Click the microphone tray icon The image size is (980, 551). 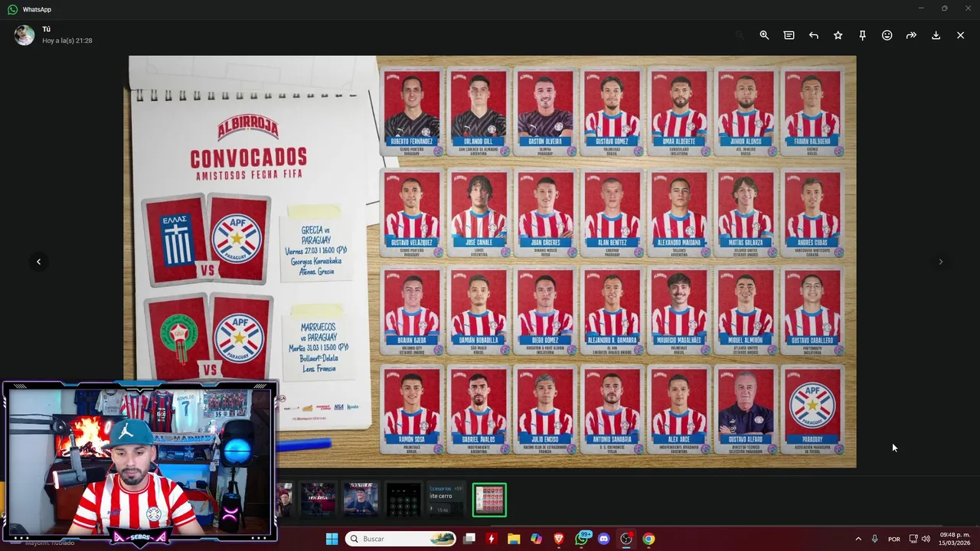pos(874,539)
